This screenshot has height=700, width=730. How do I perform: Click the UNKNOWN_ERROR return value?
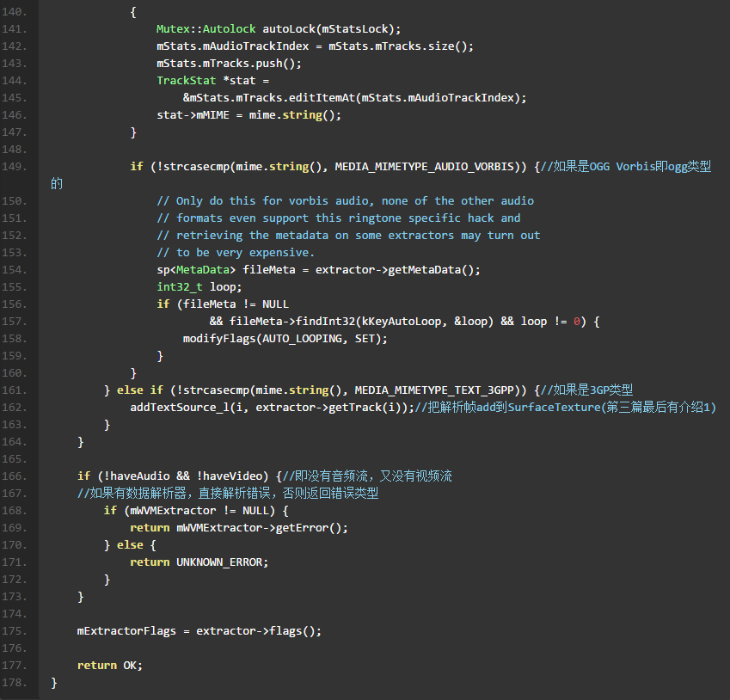point(222,562)
